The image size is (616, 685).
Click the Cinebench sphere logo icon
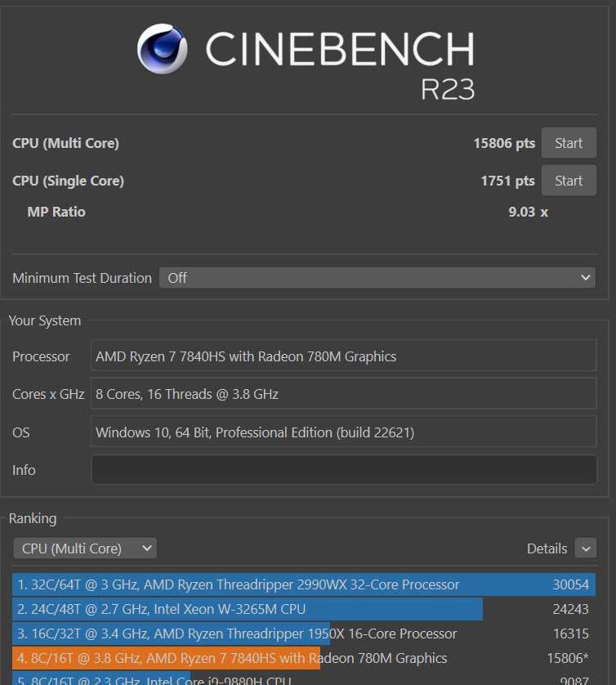click(163, 48)
